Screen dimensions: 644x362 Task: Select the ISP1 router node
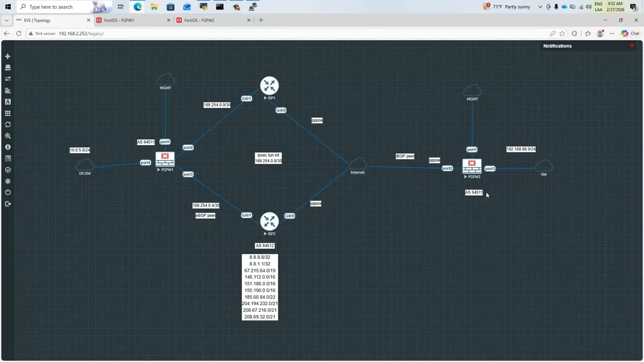click(x=269, y=85)
